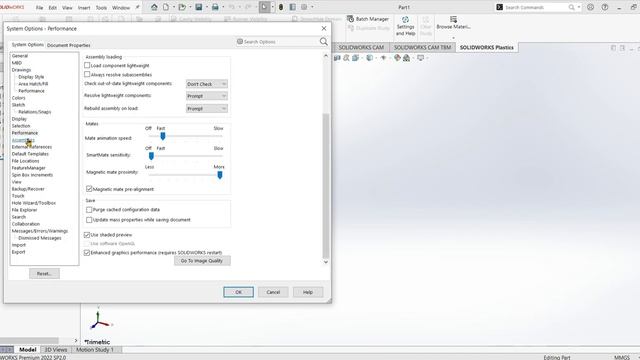Click Go To Image Quality button
The width and height of the screenshot is (640, 360).
(x=202, y=260)
